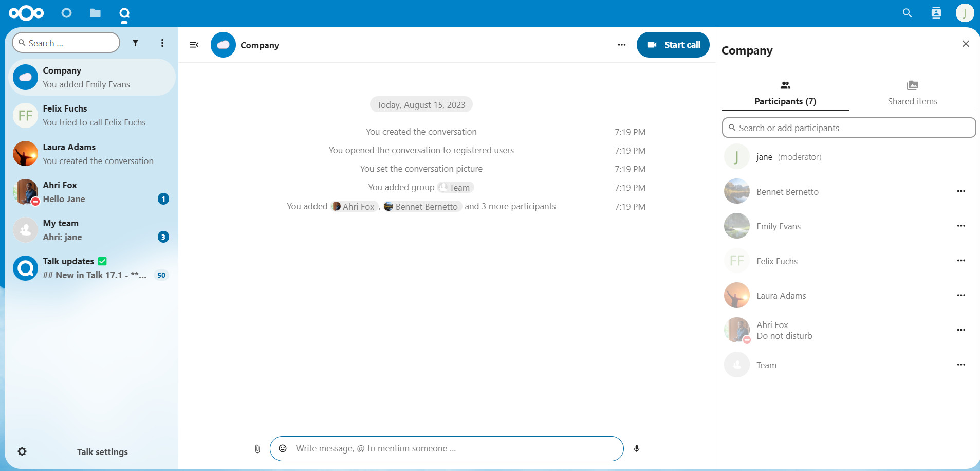The height and width of the screenshot is (471, 980).
Task: Open the conversation filter dropdown
Action: point(135,43)
